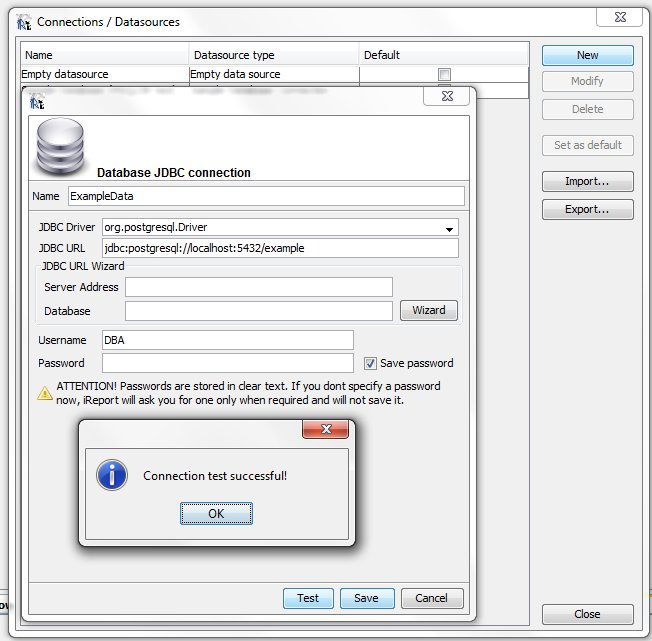Click the blue information icon in message box
Viewport: 652px width, 641px height.
pyautogui.click(x=111, y=475)
